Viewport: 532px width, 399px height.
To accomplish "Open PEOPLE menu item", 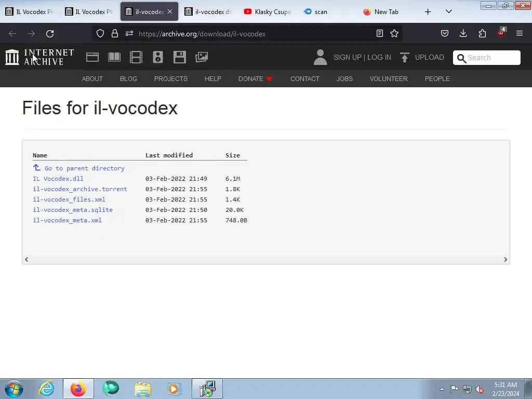I will click(437, 79).
